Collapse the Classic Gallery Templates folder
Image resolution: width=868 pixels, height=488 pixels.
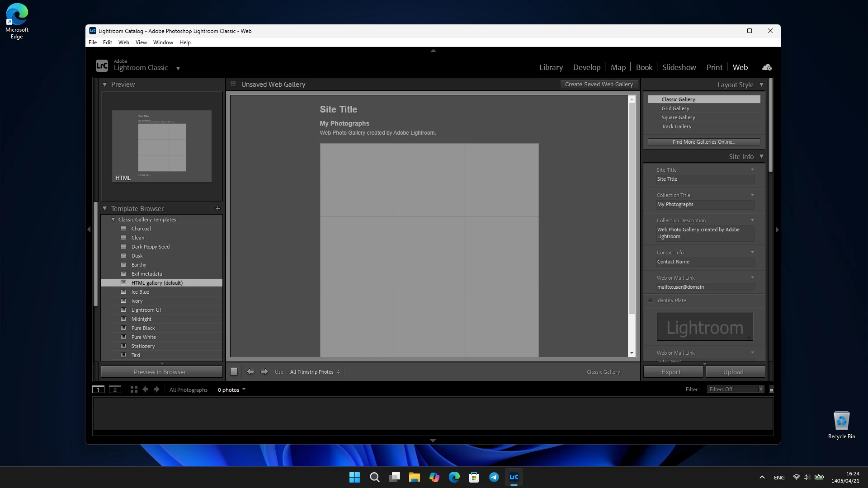click(x=113, y=219)
